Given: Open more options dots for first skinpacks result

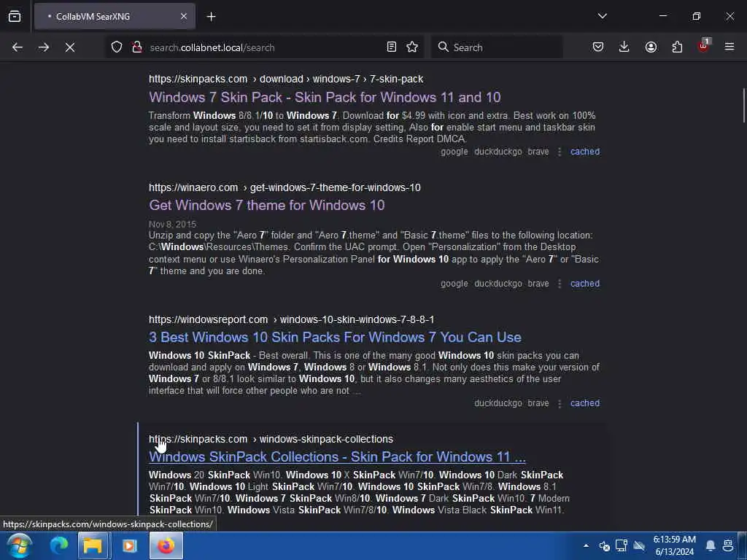Looking at the screenshot, I should (x=560, y=152).
